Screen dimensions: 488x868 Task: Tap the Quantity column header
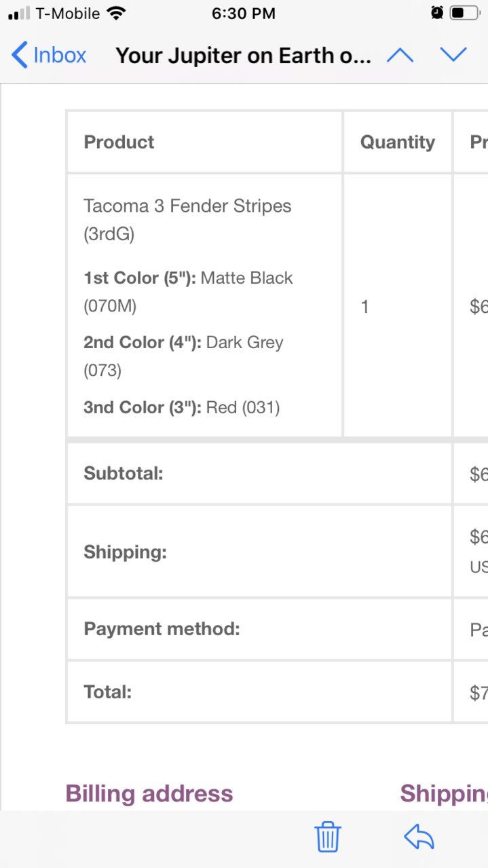(398, 142)
